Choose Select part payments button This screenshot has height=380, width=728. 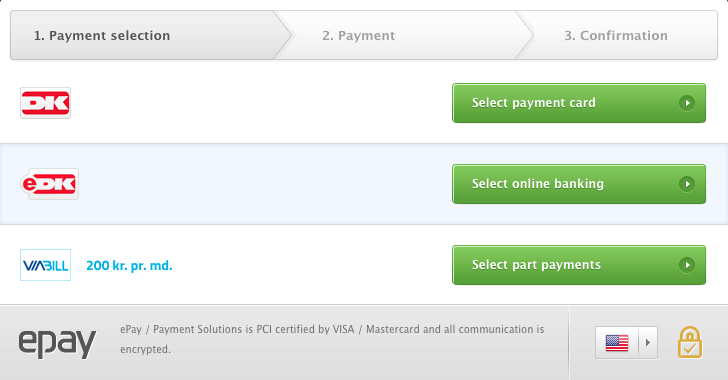pos(579,265)
